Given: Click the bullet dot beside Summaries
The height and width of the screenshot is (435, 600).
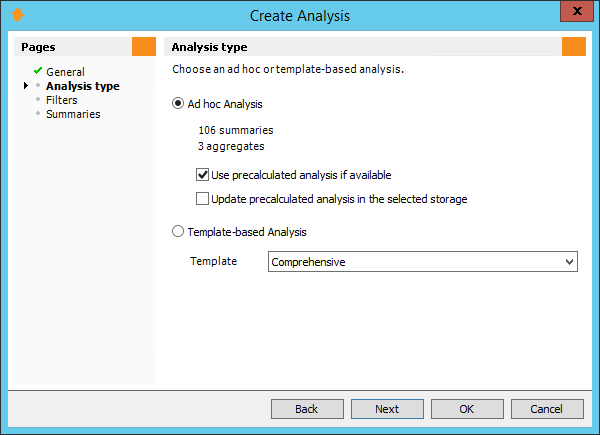Looking at the screenshot, I should [x=38, y=114].
